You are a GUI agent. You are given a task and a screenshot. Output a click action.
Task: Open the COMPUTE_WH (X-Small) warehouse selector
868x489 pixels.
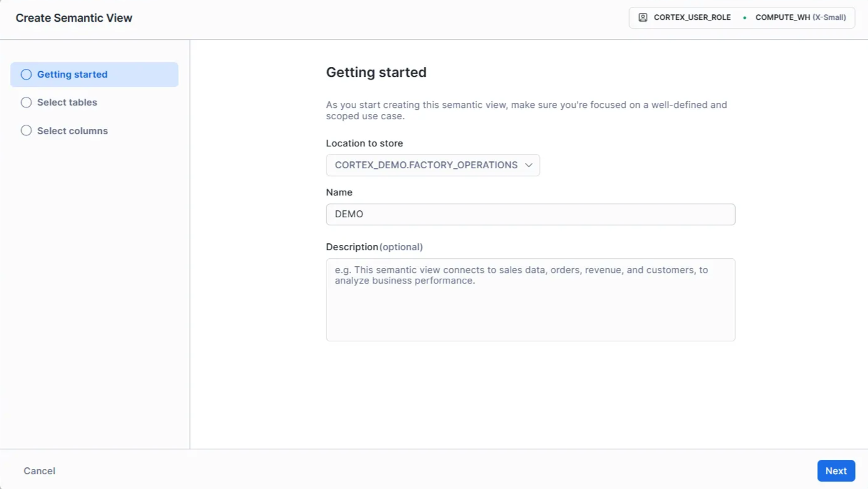pos(800,17)
